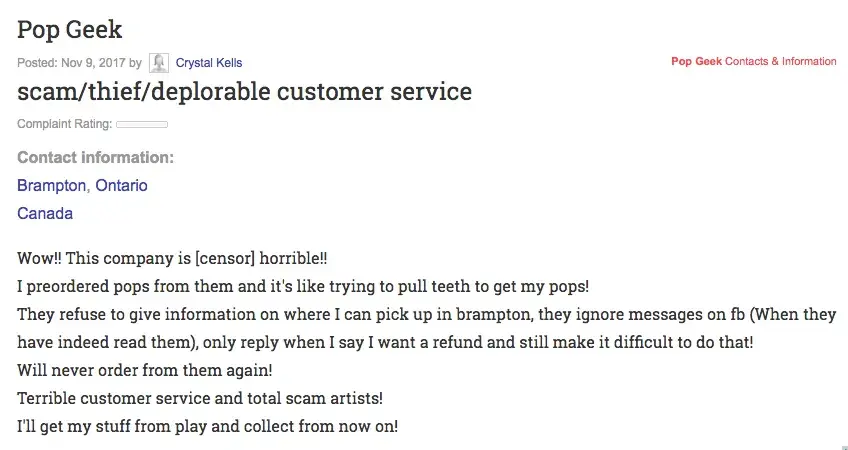Select the Ontario province link
The image size is (848, 450).
pos(121,186)
